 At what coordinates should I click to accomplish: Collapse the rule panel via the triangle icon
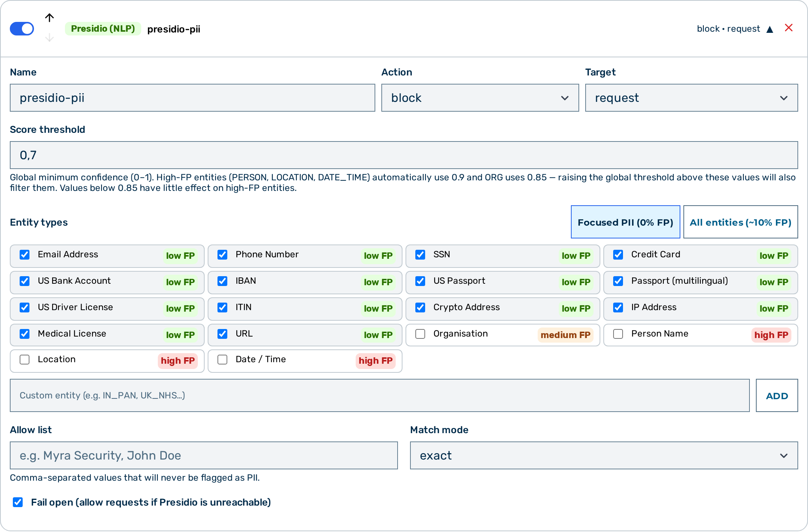[x=770, y=29]
